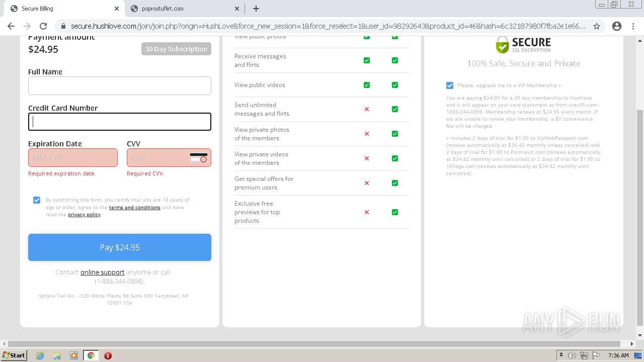
Task: Click second green check for View public videos
Action: [395, 85]
